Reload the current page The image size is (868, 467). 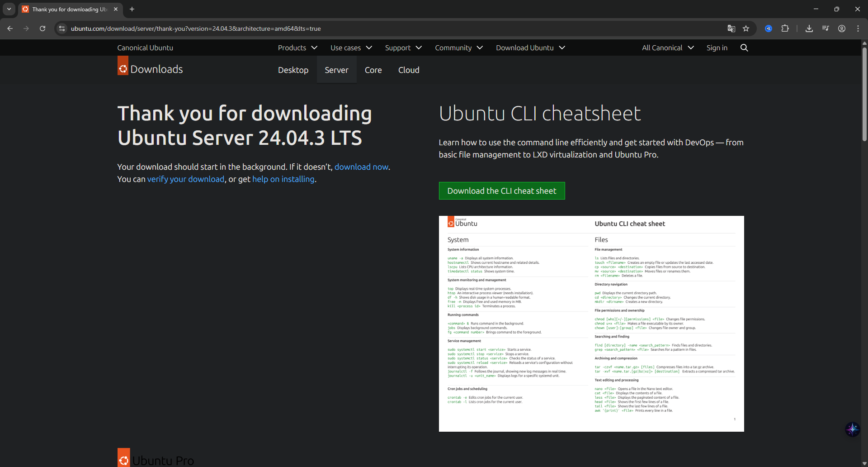point(42,28)
